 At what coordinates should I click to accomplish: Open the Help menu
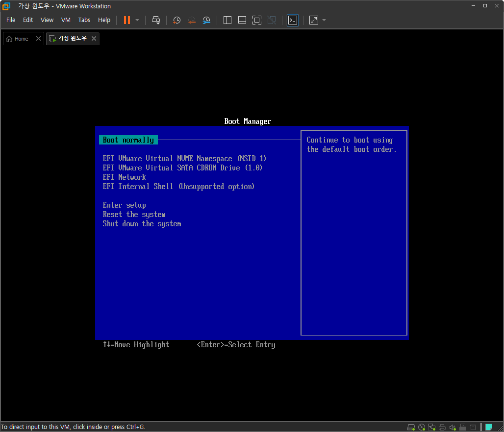(104, 20)
